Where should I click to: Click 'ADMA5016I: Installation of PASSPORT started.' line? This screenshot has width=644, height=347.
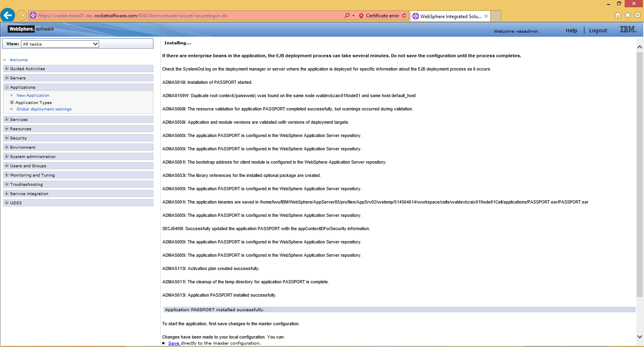(x=207, y=82)
